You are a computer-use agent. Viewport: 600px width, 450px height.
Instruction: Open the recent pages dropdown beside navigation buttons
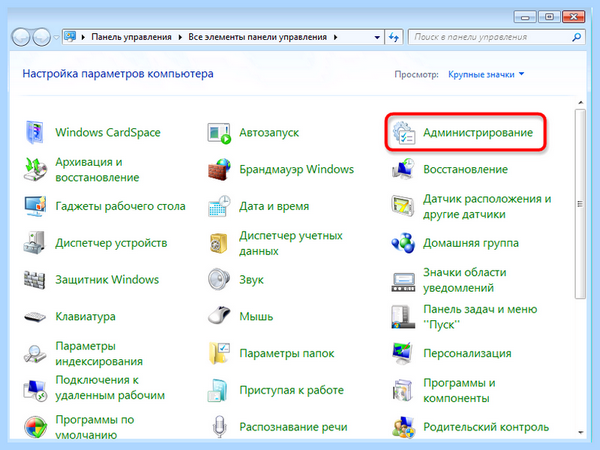[x=56, y=38]
